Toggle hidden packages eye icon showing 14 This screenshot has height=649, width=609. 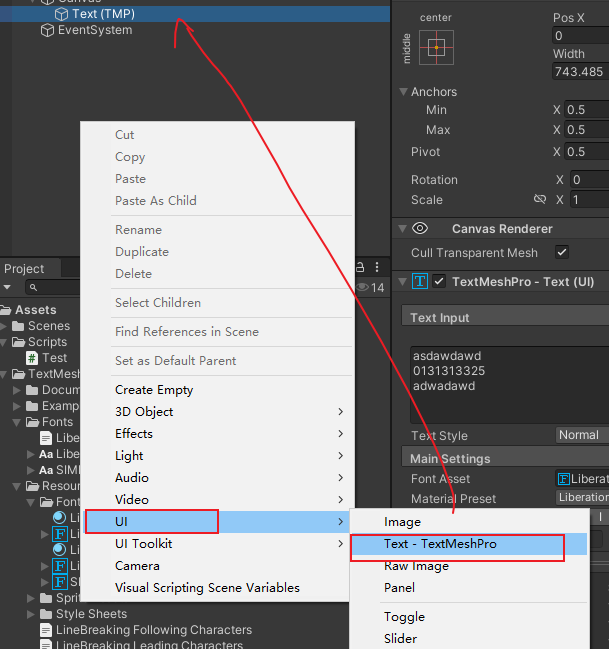pos(371,287)
